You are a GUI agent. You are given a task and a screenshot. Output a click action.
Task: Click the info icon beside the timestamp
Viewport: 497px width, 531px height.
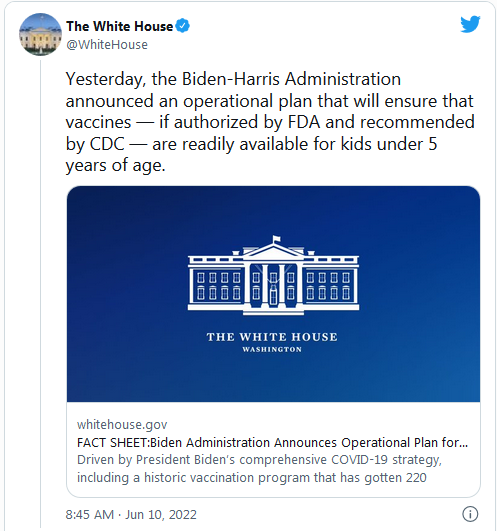(470, 514)
